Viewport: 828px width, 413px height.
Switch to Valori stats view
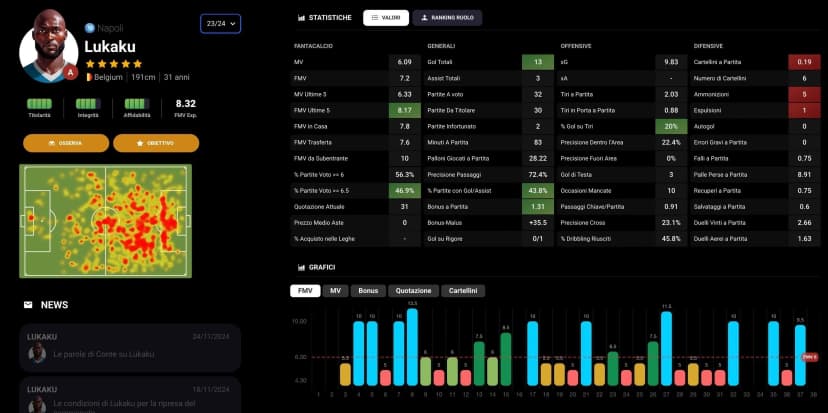385,18
